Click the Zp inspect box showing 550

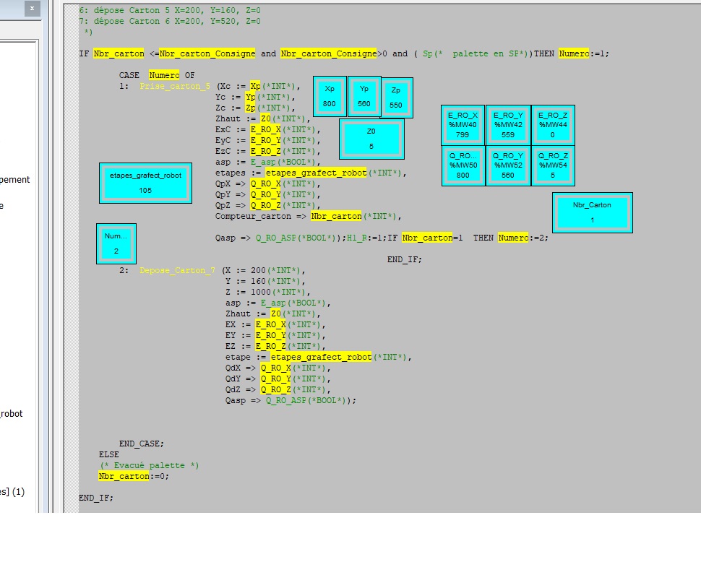tap(396, 98)
